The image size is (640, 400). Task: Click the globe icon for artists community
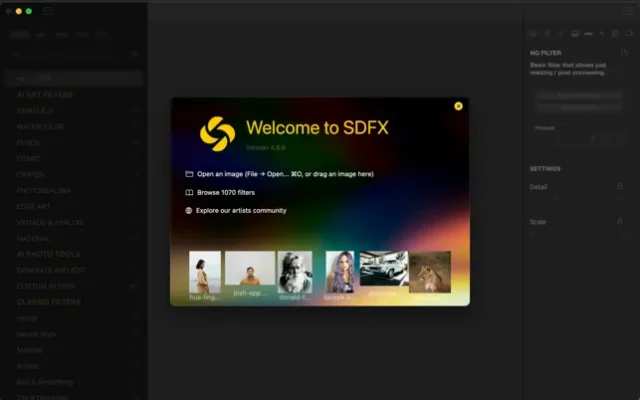coord(188,211)
